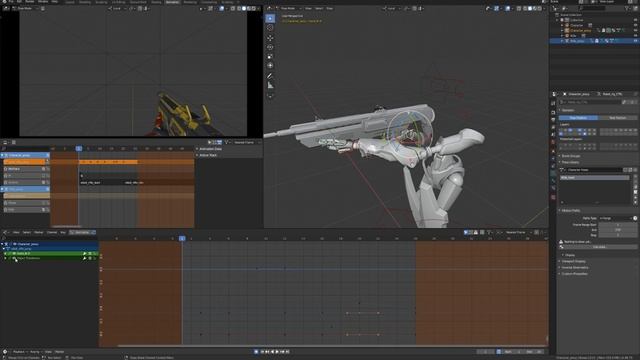Select Character_proxy track in NLA editor
Viewport: 640px width, 360px height.
click(24, 155)
